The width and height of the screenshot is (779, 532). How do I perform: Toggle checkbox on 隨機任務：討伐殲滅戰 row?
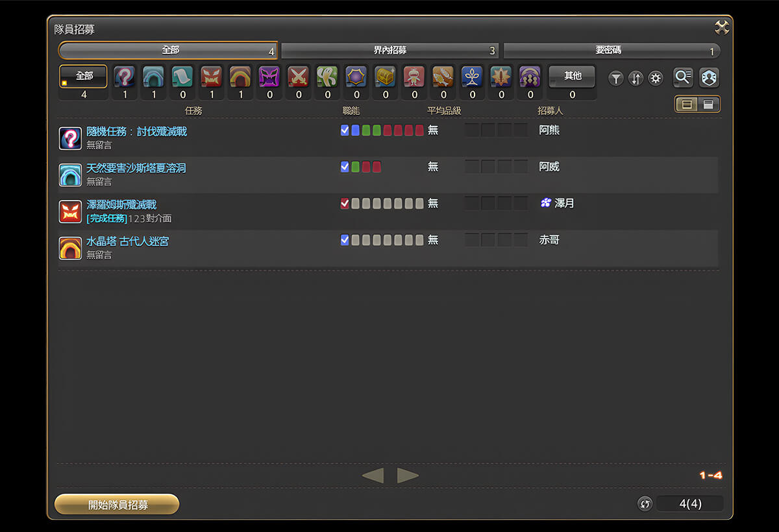(x=345, y=130)
